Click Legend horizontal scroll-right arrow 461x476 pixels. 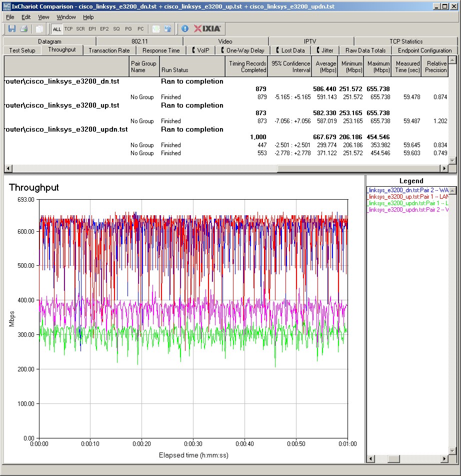pos(444,458)
